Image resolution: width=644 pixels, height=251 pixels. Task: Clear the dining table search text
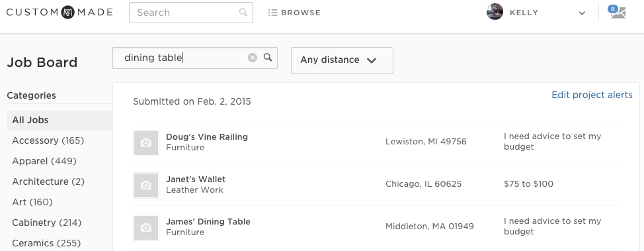click(x=253, y=58)
